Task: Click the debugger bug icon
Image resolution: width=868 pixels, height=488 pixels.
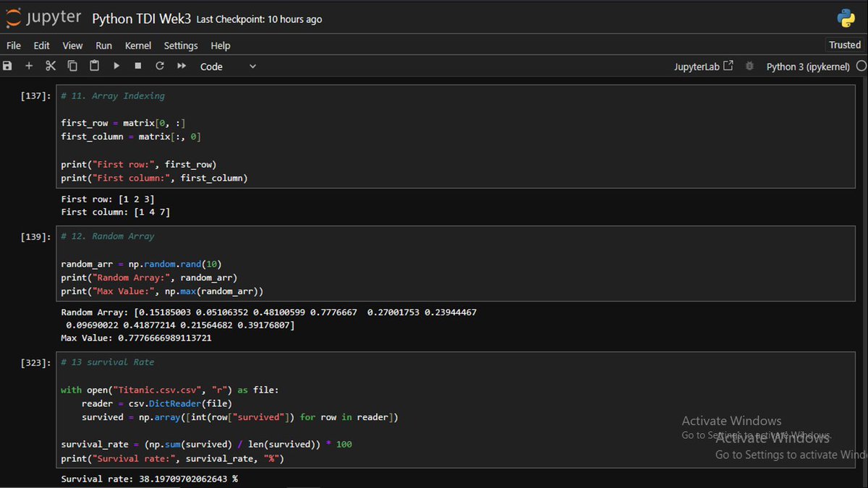Action: point(750,66)
